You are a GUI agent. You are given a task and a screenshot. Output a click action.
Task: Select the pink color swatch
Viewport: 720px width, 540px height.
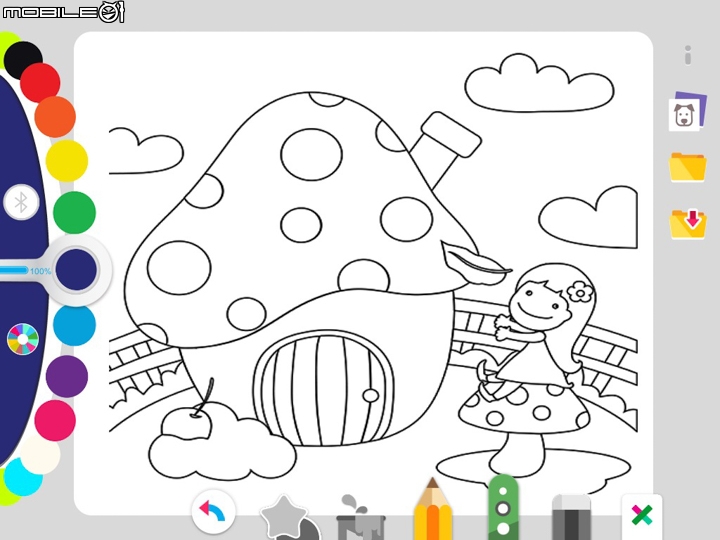click(55, 421)
